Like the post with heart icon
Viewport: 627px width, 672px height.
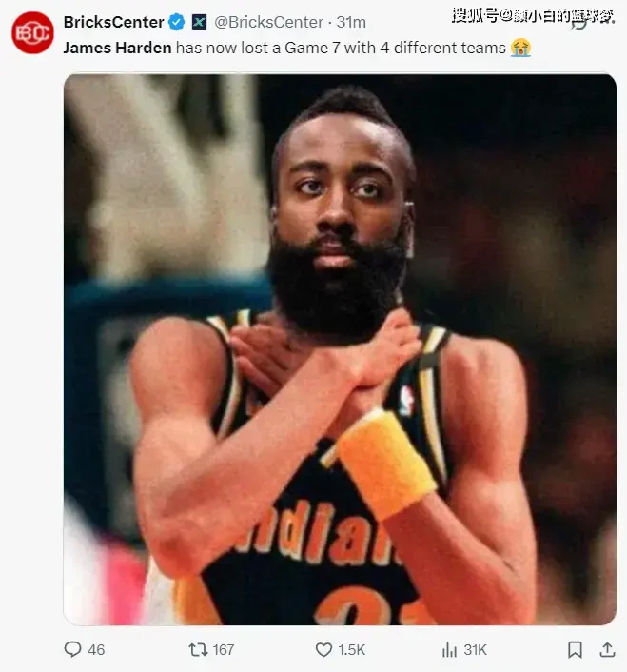[323, 650]
